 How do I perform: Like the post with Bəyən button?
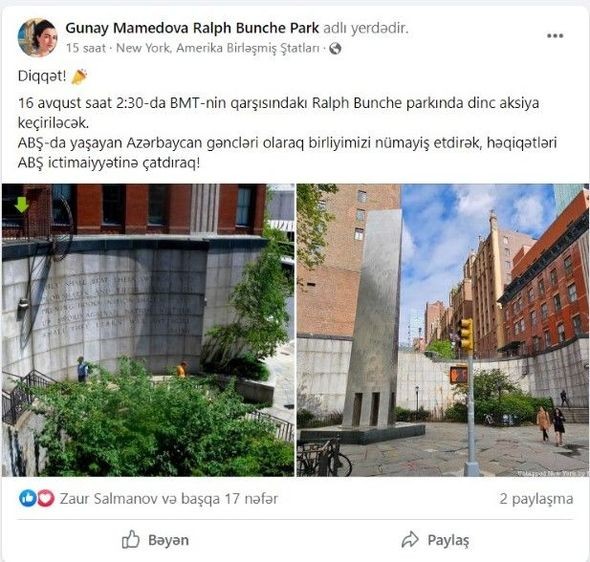pyautogui.click(x=155, y=540)
